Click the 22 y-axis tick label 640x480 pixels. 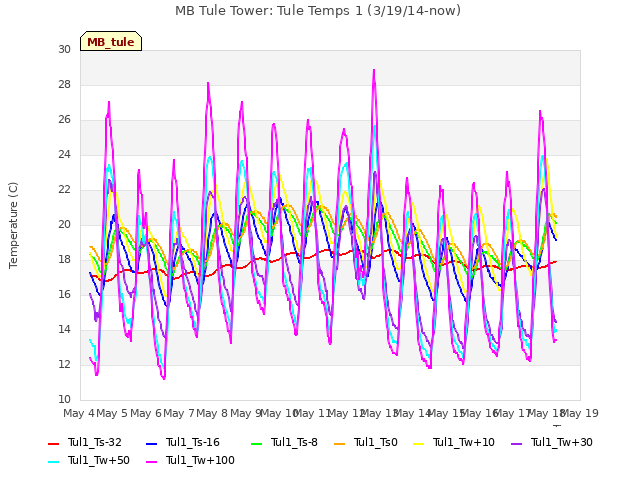(64, 190)
